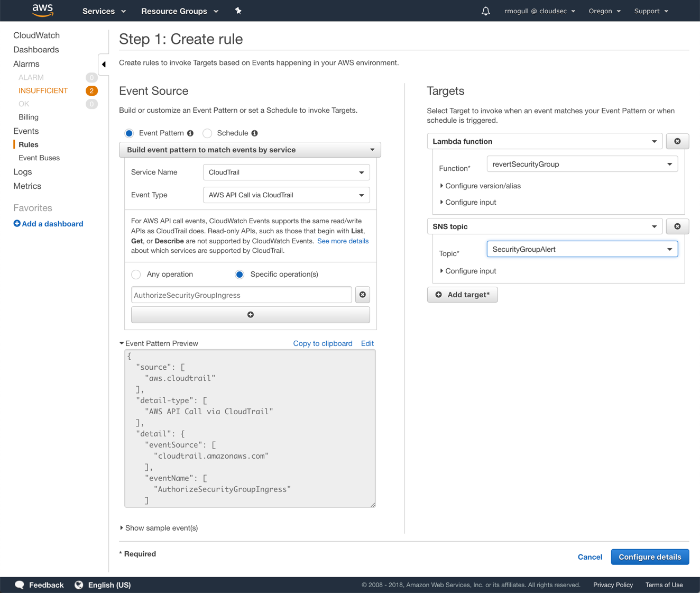Choose the Specific operation(s) radio button
Image resolution: width=700 pixels, height=593 pixels.
pos(240,275)
